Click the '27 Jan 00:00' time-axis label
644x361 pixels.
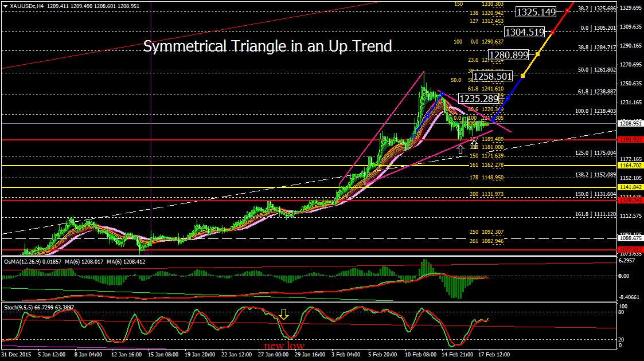click(273, 355)
